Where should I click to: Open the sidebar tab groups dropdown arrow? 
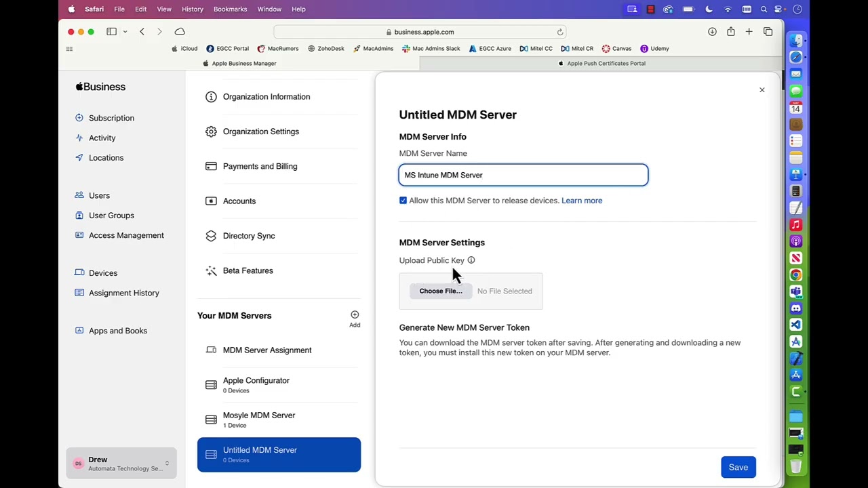click(125, 32)
